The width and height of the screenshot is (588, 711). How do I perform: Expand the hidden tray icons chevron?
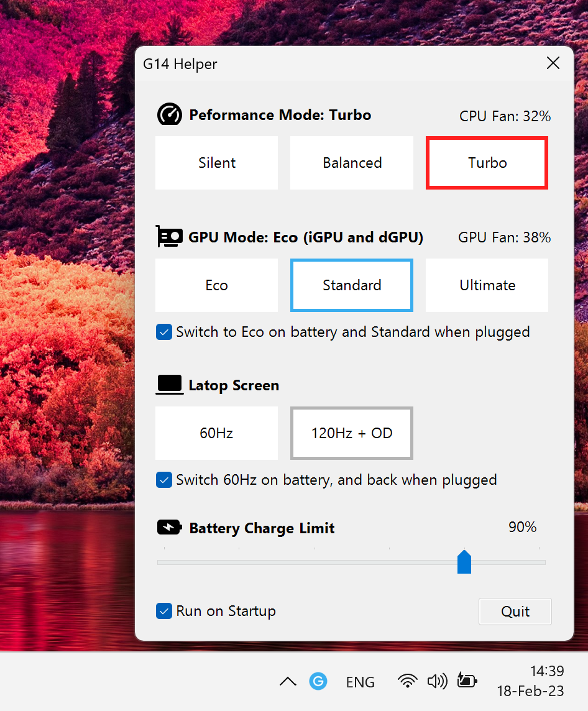[x=288, y=682]
